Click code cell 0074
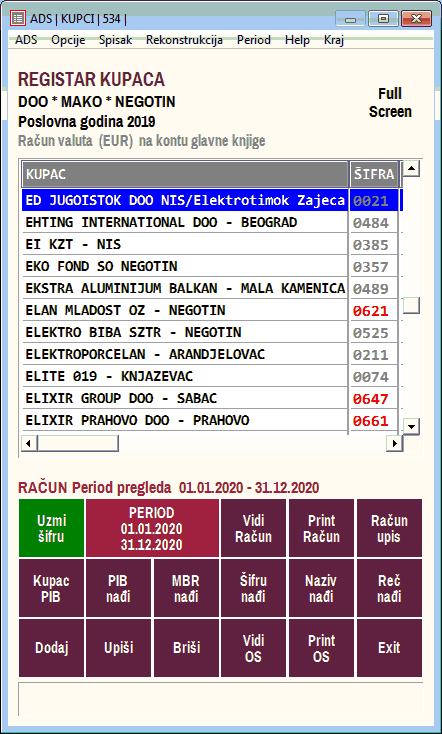 point(374,376)
